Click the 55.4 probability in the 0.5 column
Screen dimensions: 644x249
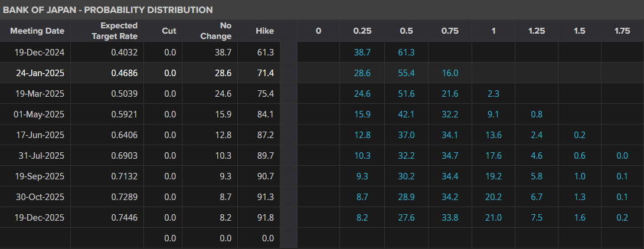406,73
